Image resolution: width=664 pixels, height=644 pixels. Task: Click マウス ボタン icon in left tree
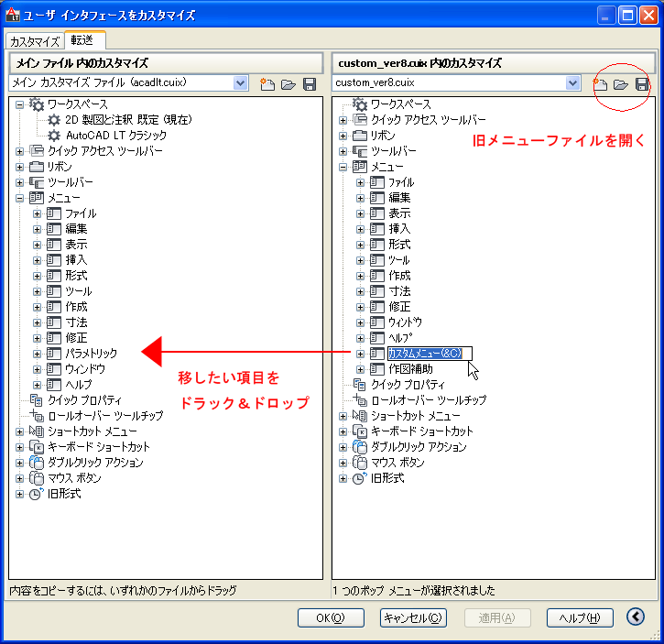tap(37, 478)
